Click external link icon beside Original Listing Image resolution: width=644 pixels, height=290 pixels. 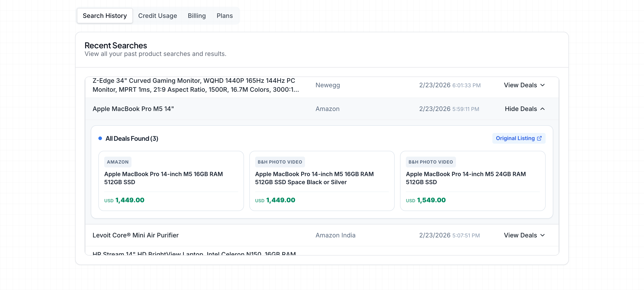[x=539, y=138]
